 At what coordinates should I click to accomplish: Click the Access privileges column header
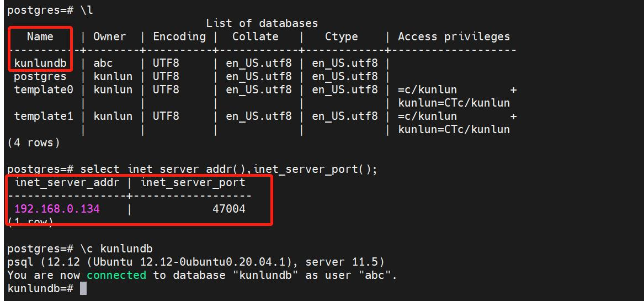[454, 37]
